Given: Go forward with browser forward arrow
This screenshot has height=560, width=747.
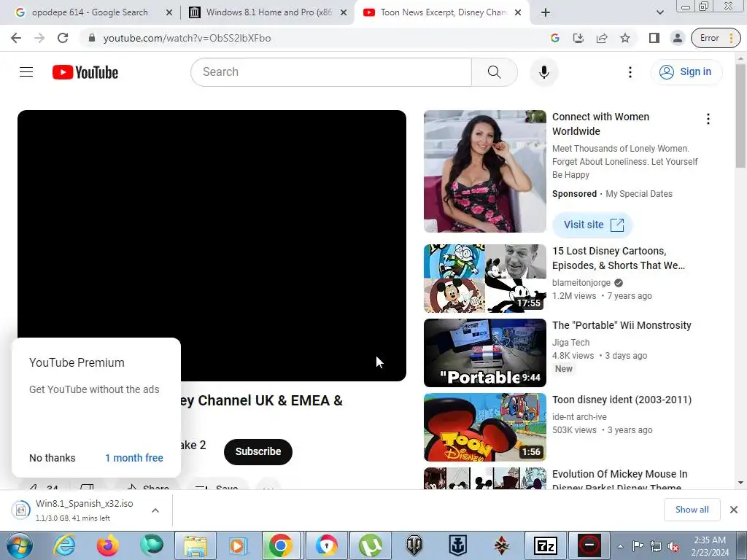Looking at the screenshot, I should click(39, 38).
